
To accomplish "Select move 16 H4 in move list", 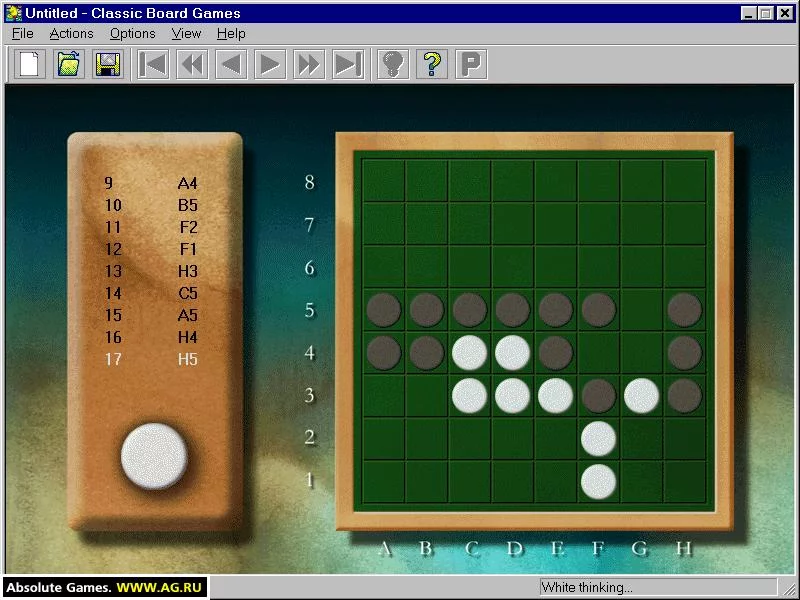I will click(151, 337).
